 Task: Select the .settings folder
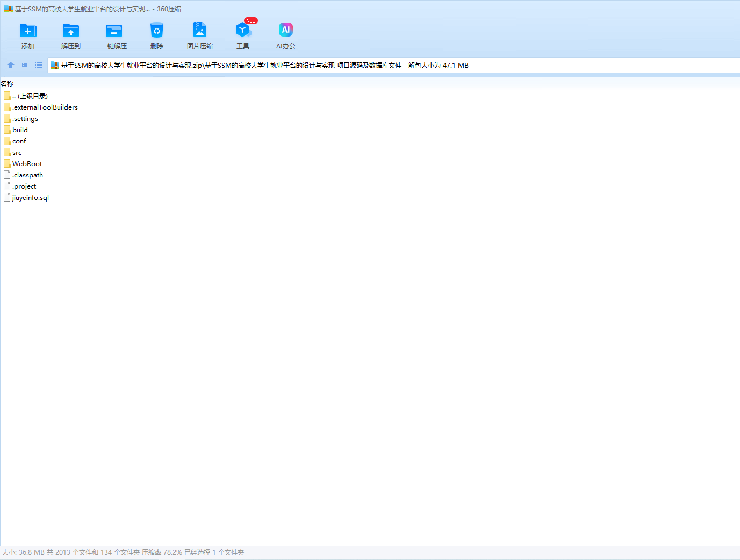click(x=25, y=119)
